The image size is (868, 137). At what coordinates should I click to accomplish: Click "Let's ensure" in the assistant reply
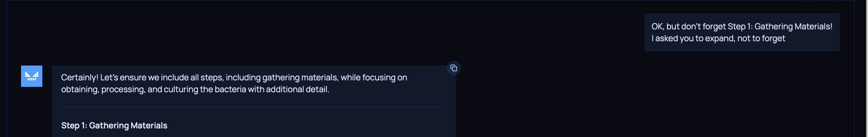[123, 78]
